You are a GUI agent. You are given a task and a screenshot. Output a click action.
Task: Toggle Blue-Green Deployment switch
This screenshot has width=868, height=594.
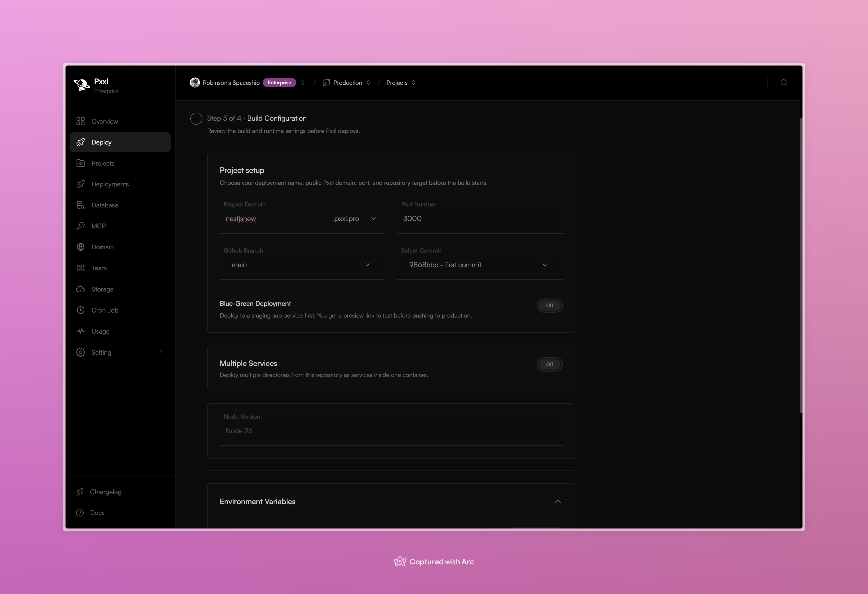point(549,306)
